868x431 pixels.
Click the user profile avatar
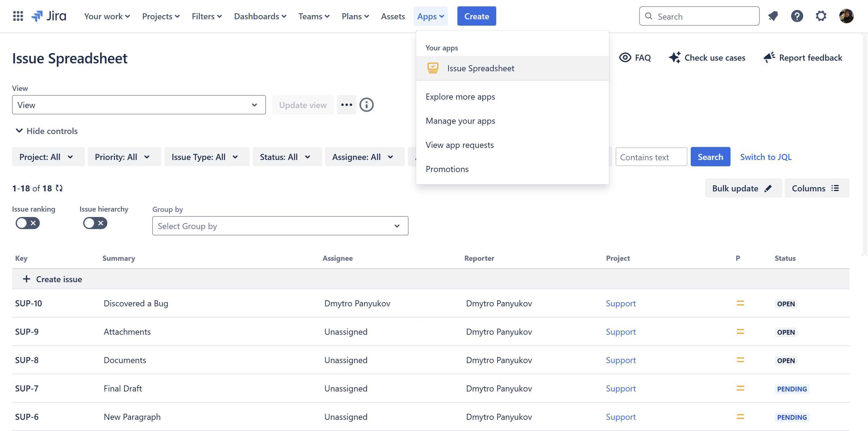pyautogui.click(x=846, y=16)
